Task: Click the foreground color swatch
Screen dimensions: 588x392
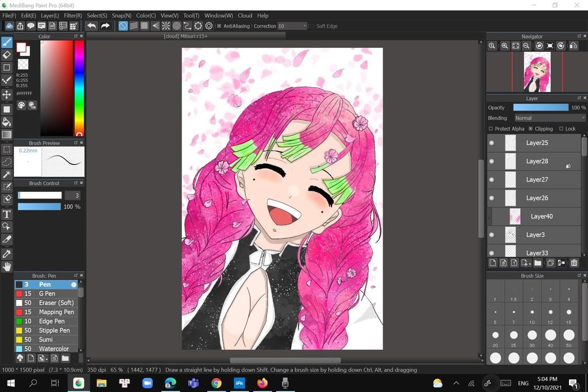Action: [21, 47]
